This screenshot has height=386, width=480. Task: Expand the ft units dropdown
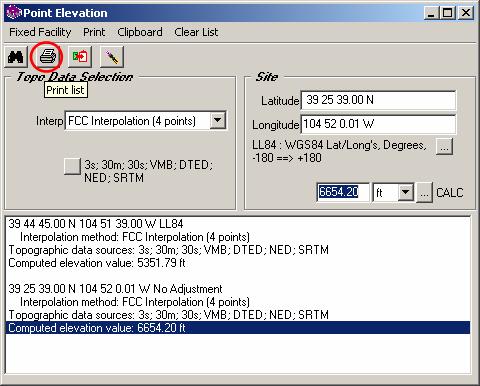(x=405, y=192)
